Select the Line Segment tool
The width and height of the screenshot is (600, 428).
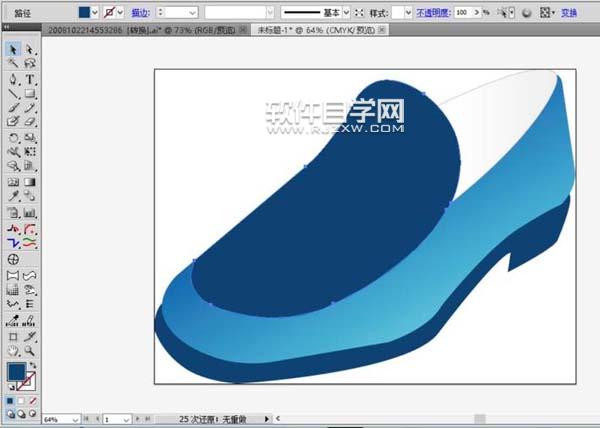(x=13, y=93)
